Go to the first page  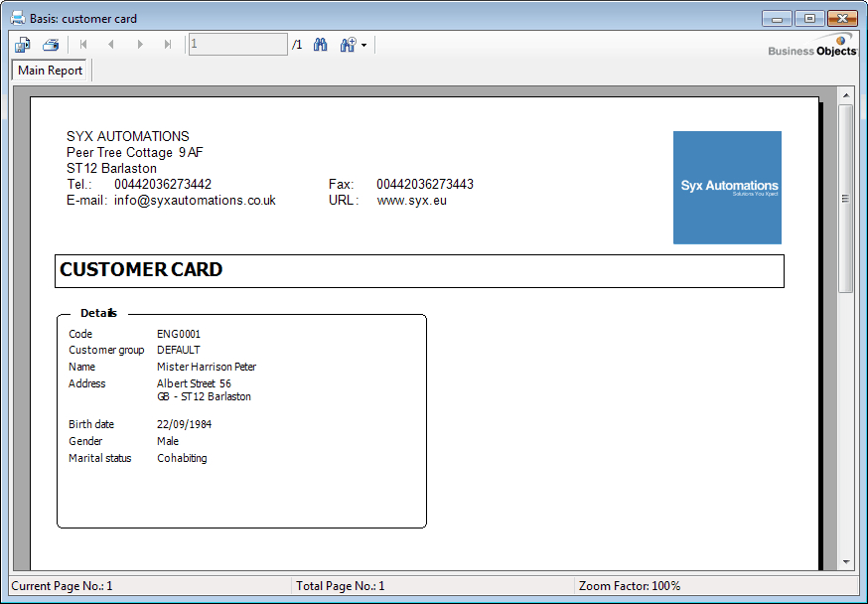coord(83,45)
